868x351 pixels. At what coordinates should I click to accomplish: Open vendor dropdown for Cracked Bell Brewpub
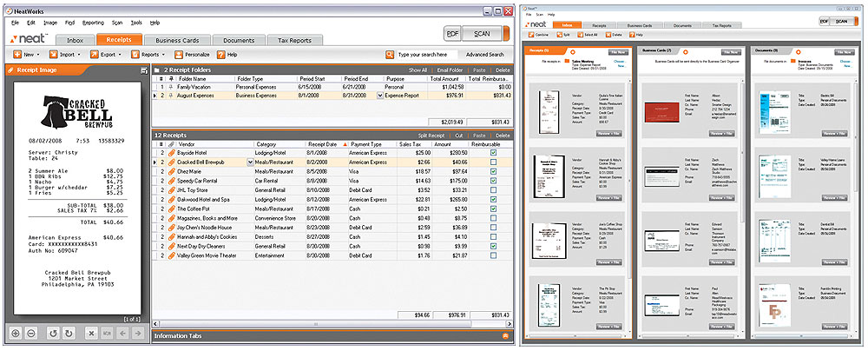pos(251,162)
